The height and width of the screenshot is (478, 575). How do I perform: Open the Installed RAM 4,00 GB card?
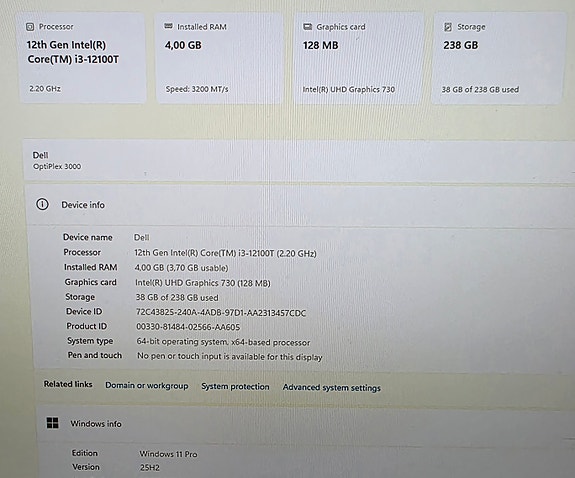[x=220, y=58]
